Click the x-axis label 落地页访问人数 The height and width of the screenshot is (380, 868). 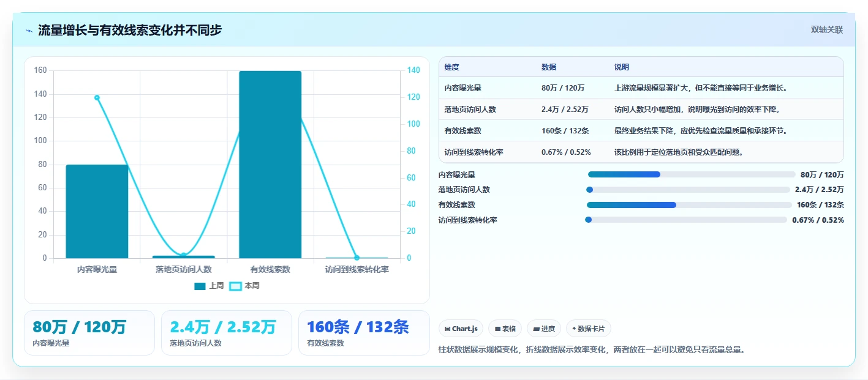184,269
